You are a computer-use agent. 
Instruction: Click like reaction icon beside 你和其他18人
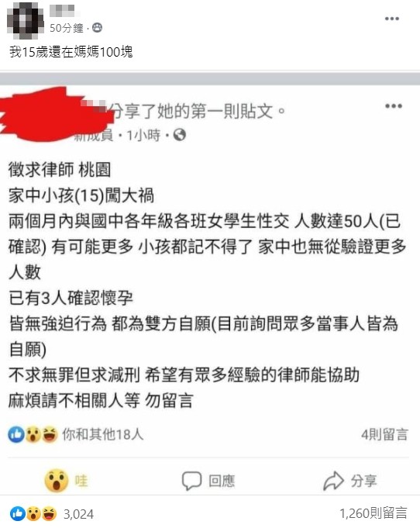[x=16, y=434]
